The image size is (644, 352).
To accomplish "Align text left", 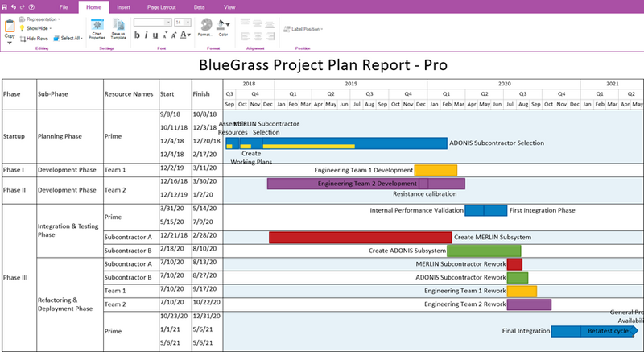I will [x=246, y=36].
